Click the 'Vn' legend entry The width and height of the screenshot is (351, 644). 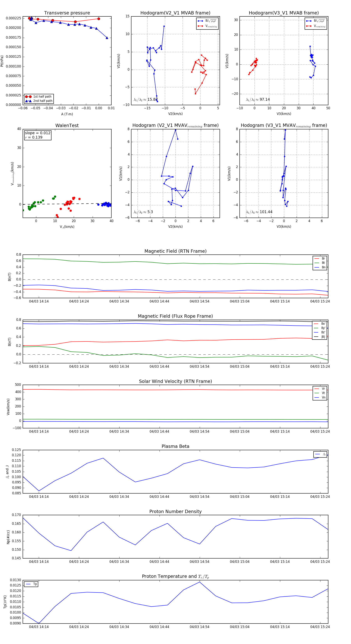pyautogui.click(x=320, y=398)
